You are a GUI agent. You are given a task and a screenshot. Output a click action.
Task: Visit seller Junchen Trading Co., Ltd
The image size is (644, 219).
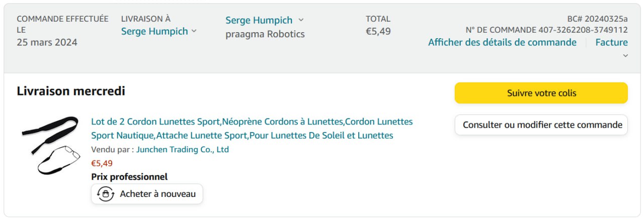pos(183,150)
